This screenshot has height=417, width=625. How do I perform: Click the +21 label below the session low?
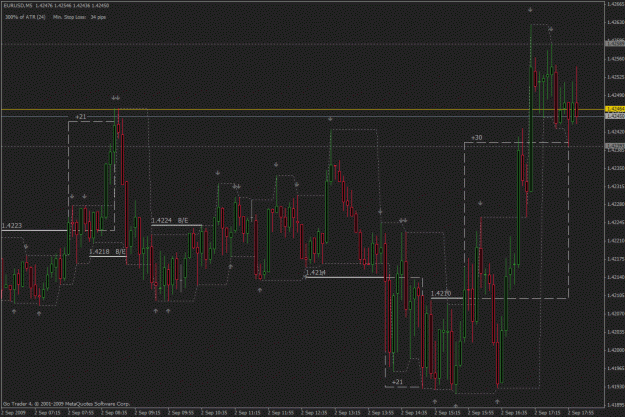click(x=397, y=382)
